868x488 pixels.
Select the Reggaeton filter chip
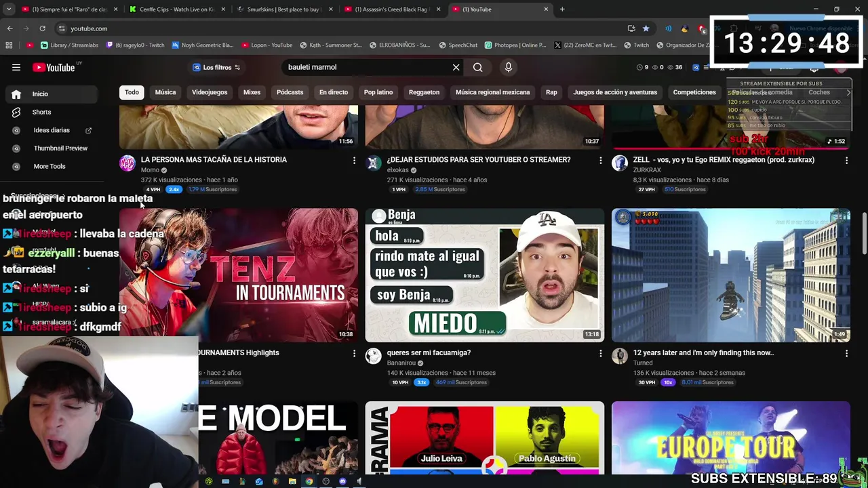pos(424,92)
